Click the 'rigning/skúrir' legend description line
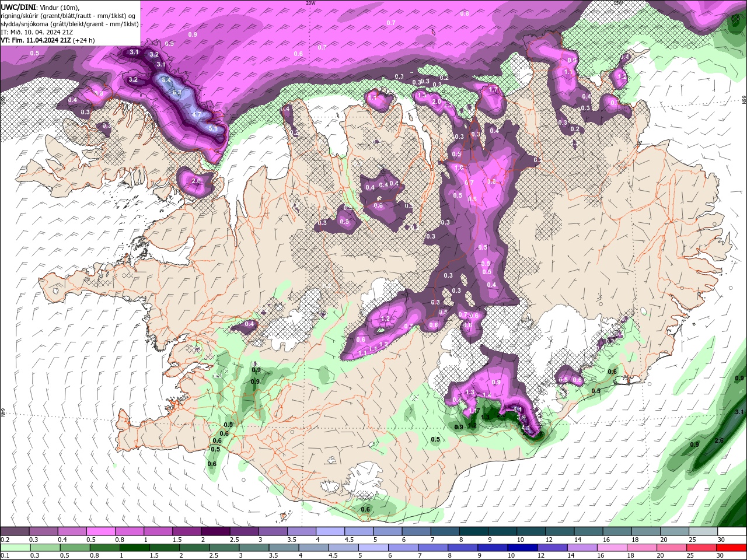Image resolution: width=747 pixels, height=560 pixels. 68,15
